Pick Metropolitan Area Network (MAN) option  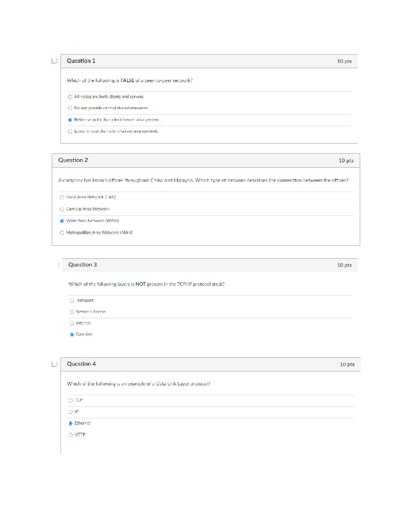coord(62,233)
